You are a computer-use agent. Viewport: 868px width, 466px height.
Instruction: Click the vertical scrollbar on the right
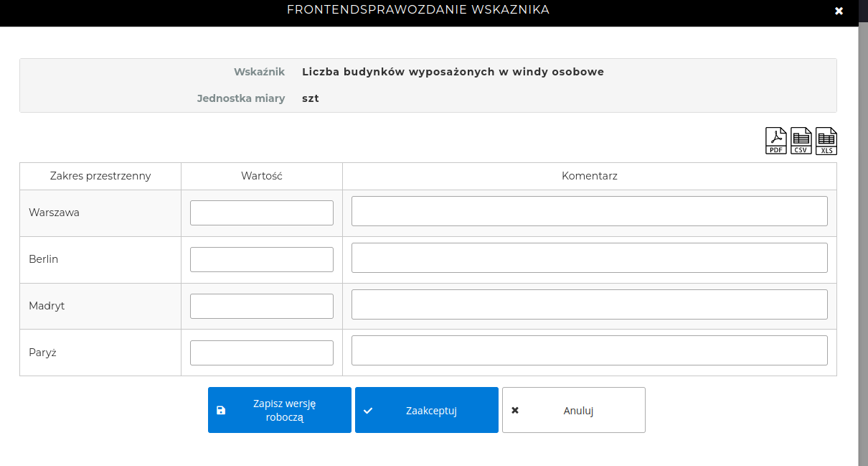(x=863, y=244)
